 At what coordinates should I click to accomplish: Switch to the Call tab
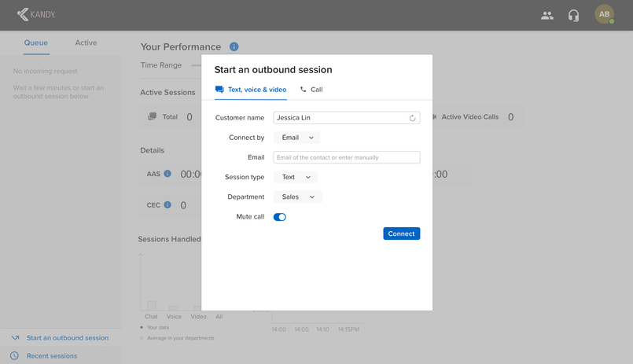coord(311,90)
